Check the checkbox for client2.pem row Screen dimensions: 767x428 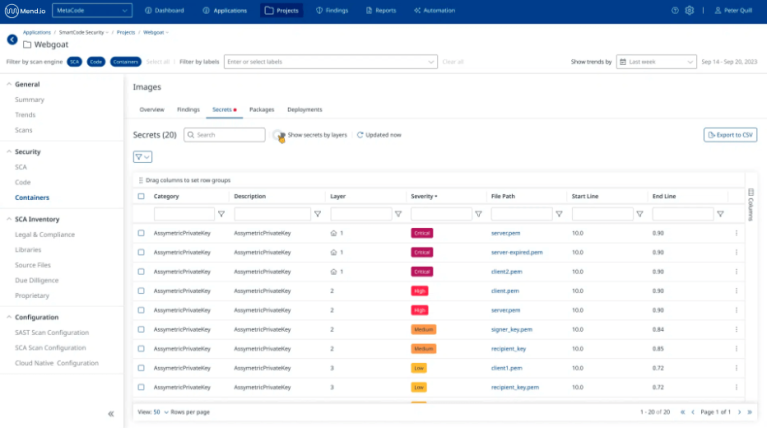pos(141,271)
